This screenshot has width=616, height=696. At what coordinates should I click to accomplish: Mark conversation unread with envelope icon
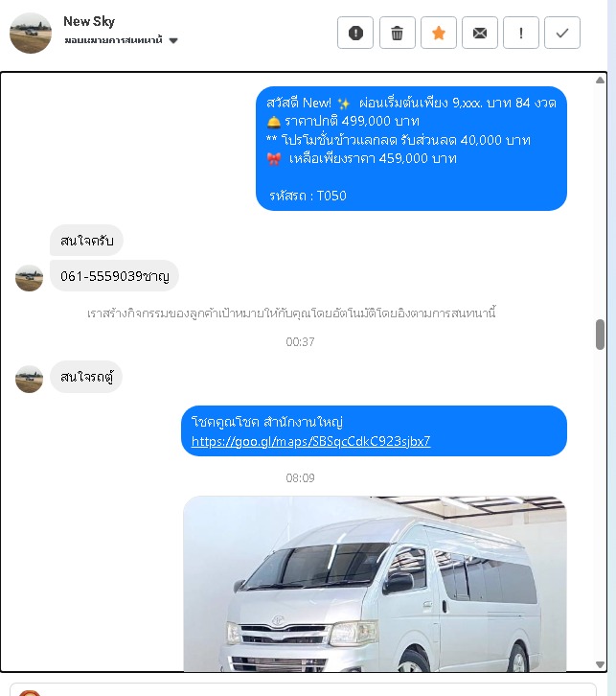480,33
